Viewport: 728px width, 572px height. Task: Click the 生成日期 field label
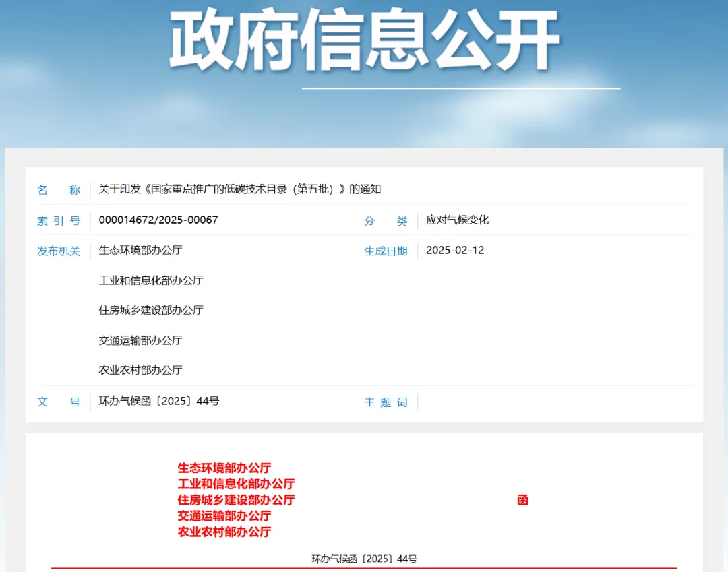[x=386, y=251]
